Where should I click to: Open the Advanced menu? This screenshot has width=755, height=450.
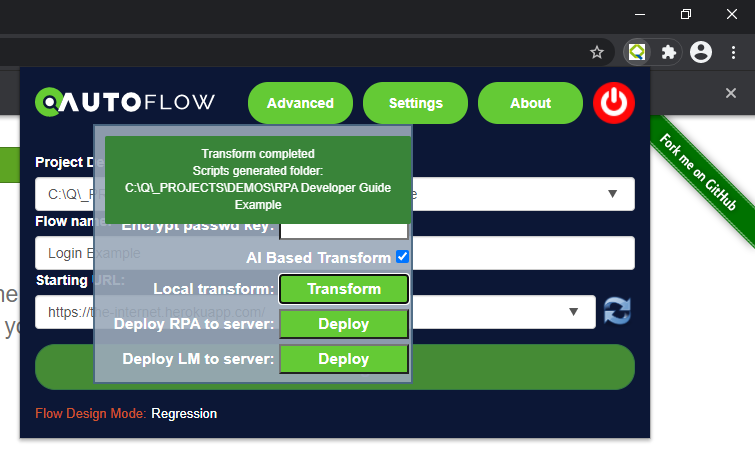(x=300, y=103)
